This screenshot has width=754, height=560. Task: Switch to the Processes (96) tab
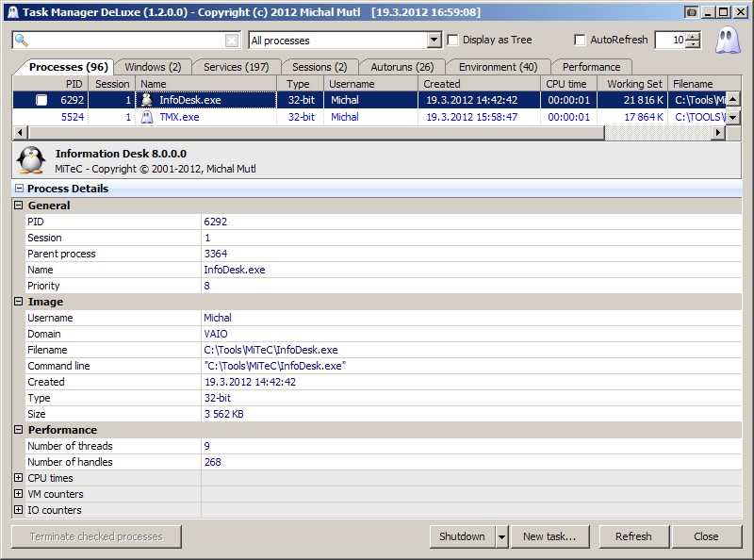[68, 67]
